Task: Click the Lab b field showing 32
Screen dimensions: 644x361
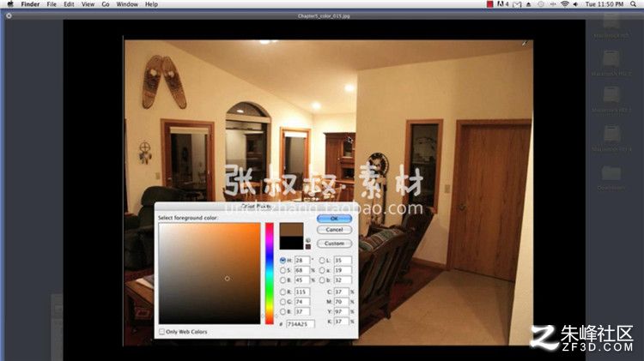Action: point(343,280)
